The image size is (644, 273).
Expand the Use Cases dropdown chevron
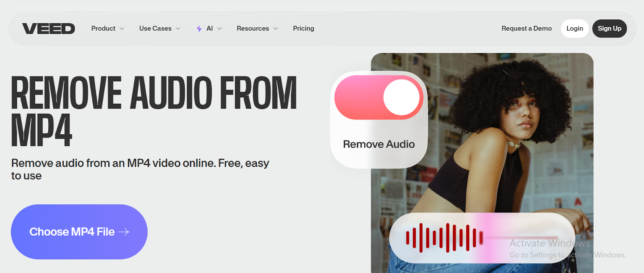pyautogui.click(x=178, y=29)
